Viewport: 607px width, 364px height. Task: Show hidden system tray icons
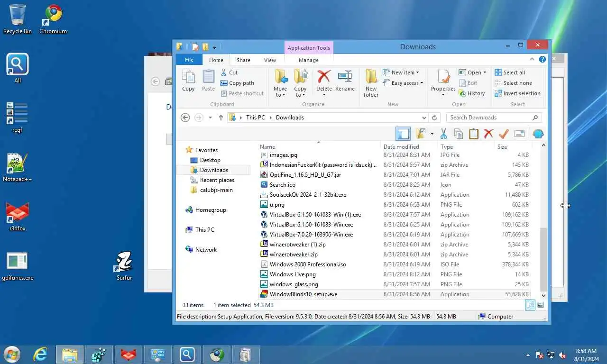coord(528,355)
